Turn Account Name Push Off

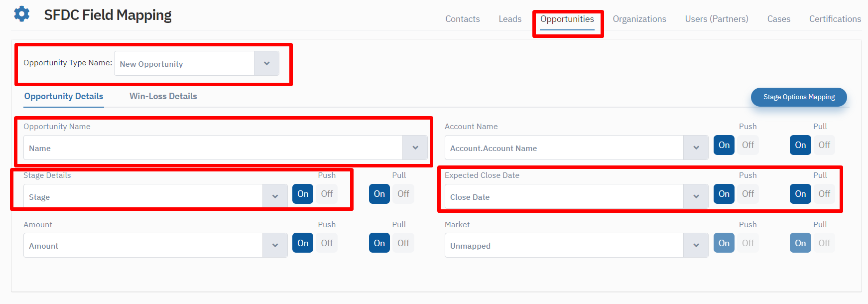748,145
